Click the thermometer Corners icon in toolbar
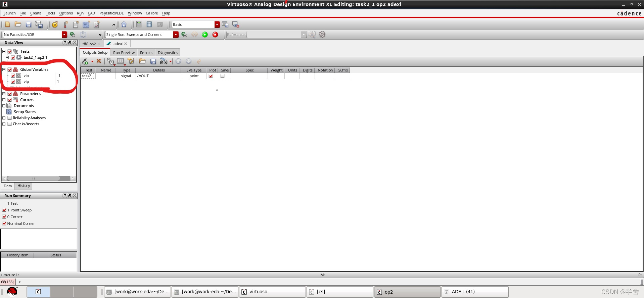 (x=65, y=24)
